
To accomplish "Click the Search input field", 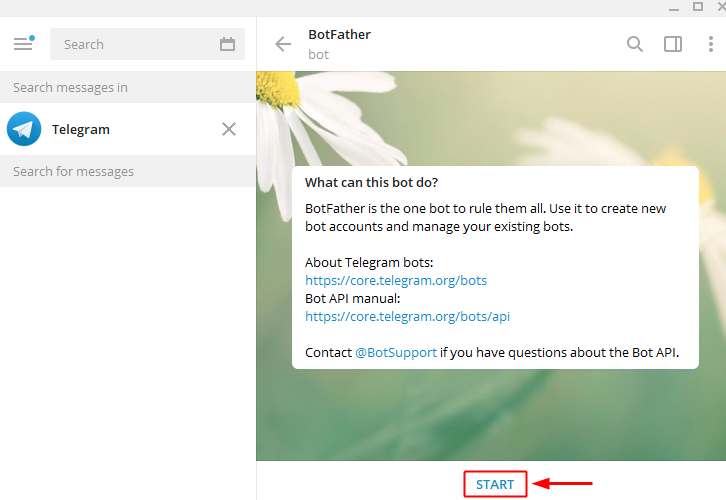I will (147, 44).
